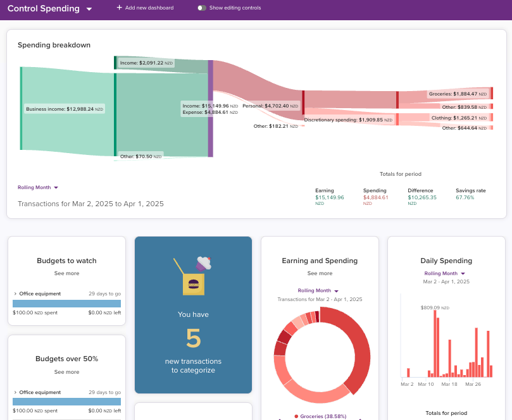The width and height of the screenshot is (512, 420).
Task: Click the Business income flow label
Action: coord(65,109)
